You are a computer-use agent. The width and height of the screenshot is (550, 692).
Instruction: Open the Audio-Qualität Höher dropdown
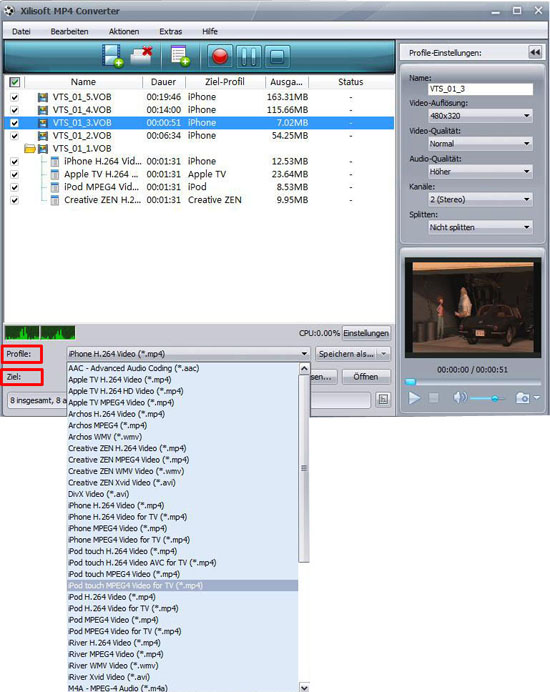[x=480, y=171]
